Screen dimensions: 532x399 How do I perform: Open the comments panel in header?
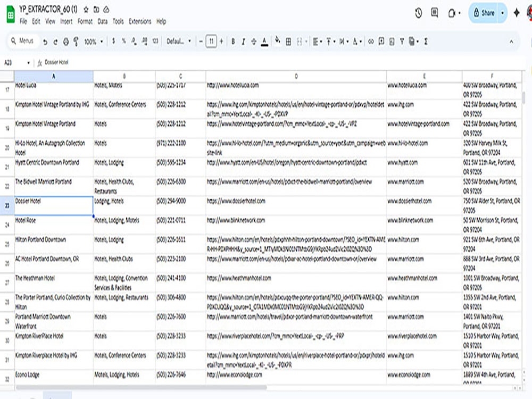(434, 13)
